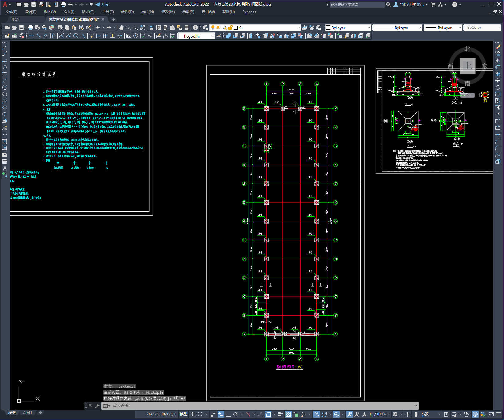This screenshot has width=504, height=420.
Task: Switch to the 开始 start tab
Action: [x=15, y=19]
